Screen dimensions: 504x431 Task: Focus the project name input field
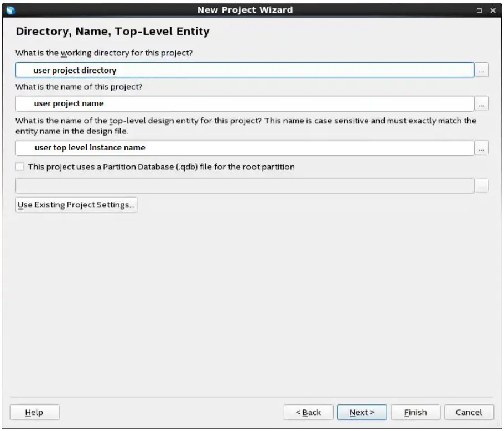click(x=245, y=104)
